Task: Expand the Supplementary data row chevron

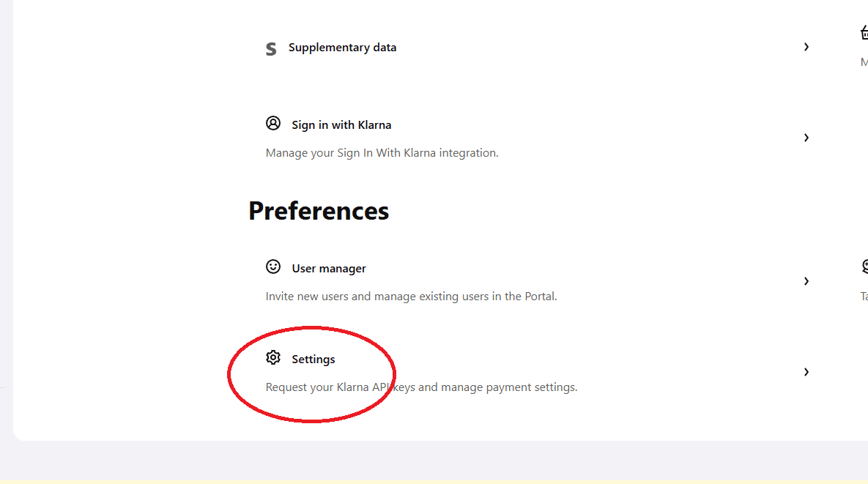Action: (806, 46)
